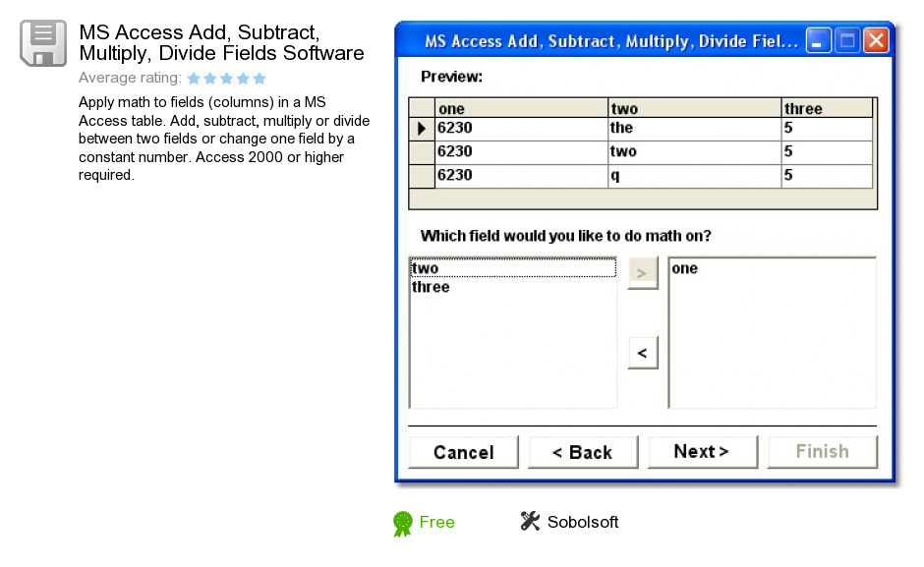
Task: Click the green Free award badge icon
Action: click(402, 524)
